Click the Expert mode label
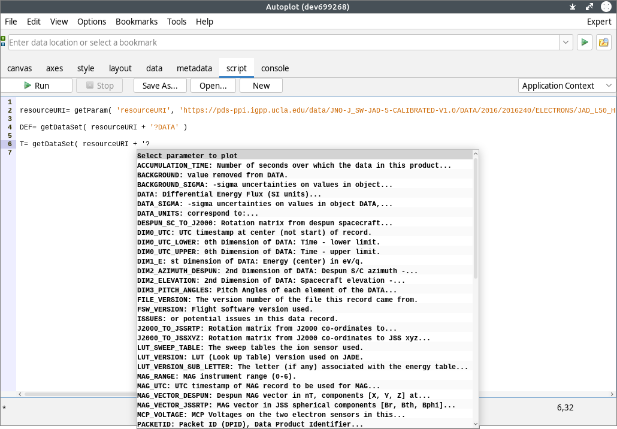Image resolution: width=617 pixels, height=429 pixels. 599,22
